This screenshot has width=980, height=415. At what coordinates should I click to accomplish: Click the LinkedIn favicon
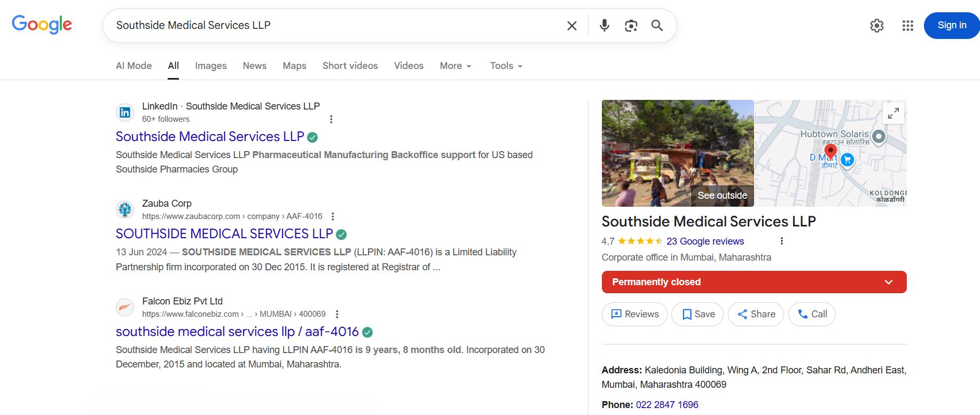click(125, 112)
